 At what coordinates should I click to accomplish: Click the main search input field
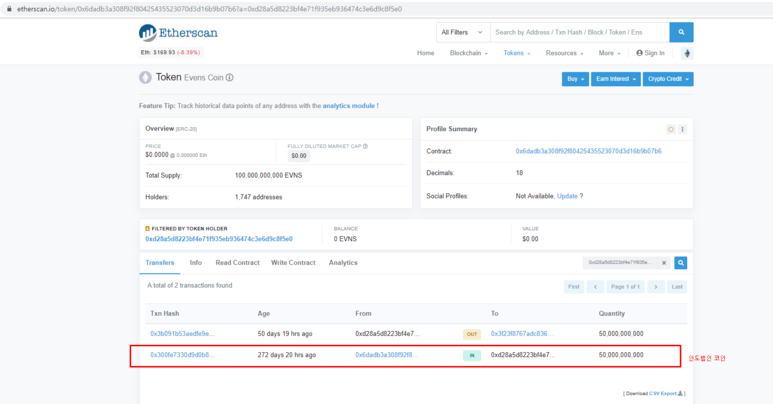[580, 32]
